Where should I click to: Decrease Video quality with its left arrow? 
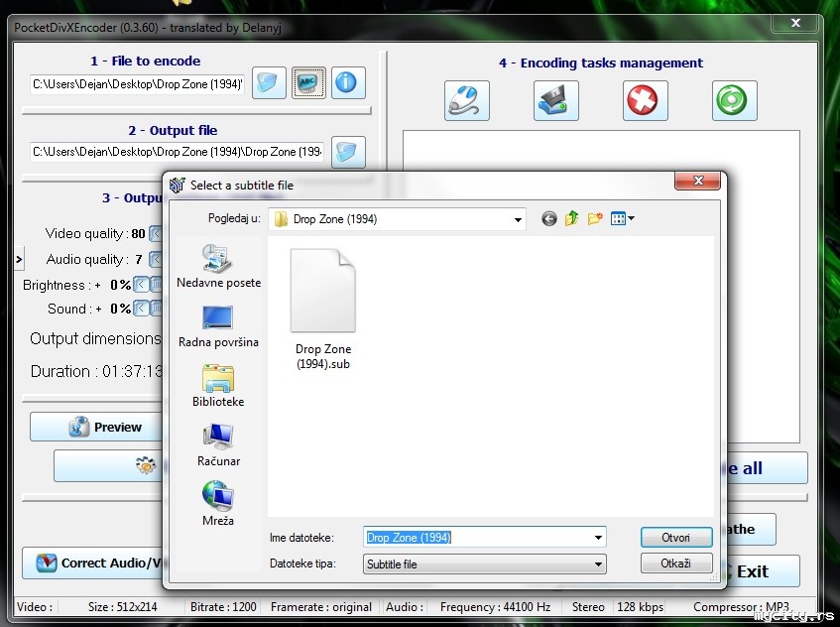click(156, 234)
